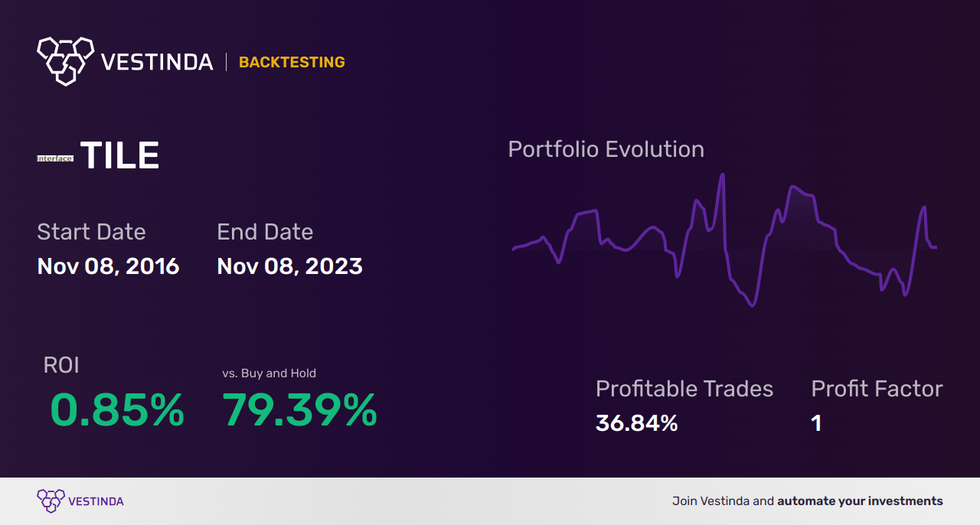This screenshot has height=525, width=980.
Task: Click the Nov 08, 2023 end date value
Action: click(x=289, y=266)
